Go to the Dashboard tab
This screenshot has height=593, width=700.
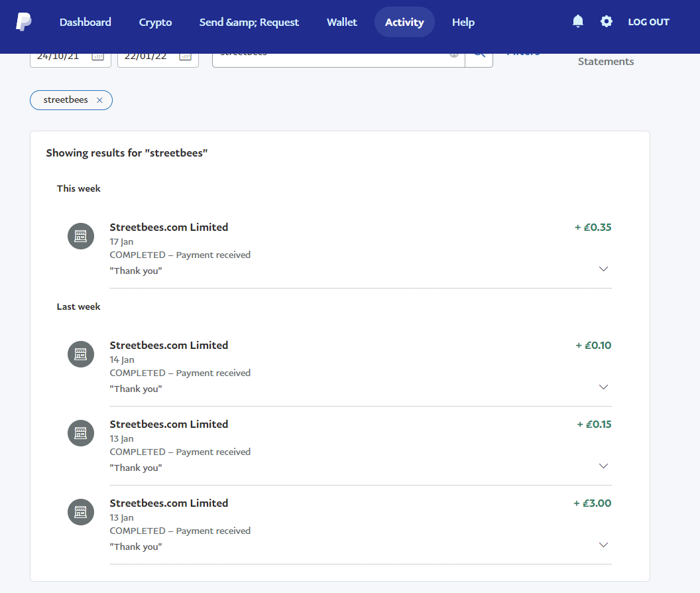click(86, 22)
